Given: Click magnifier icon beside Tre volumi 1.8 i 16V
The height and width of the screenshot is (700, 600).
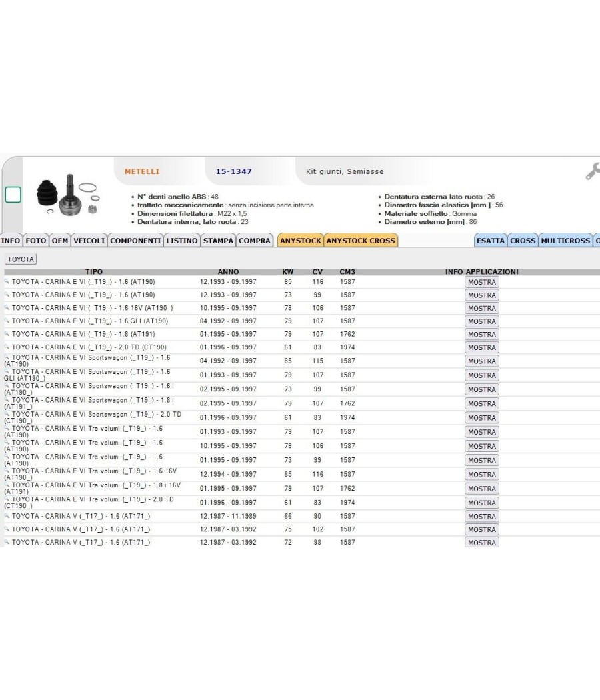Looking at the screenshot, I should coord(7,484).
